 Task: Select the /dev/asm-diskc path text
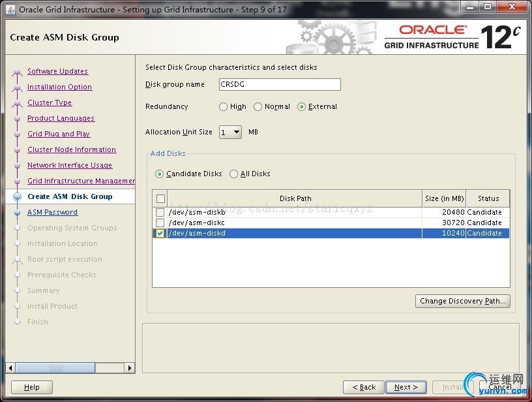coord(196,223)
